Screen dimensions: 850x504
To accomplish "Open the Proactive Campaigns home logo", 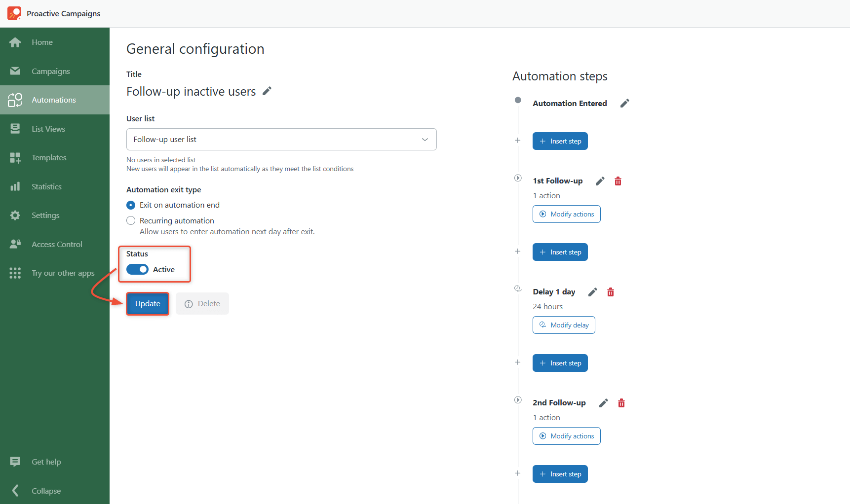I will [x=14, y=13].
